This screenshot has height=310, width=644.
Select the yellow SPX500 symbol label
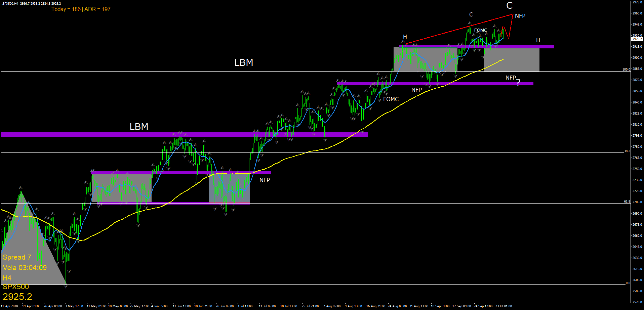(x=16, y=287)
